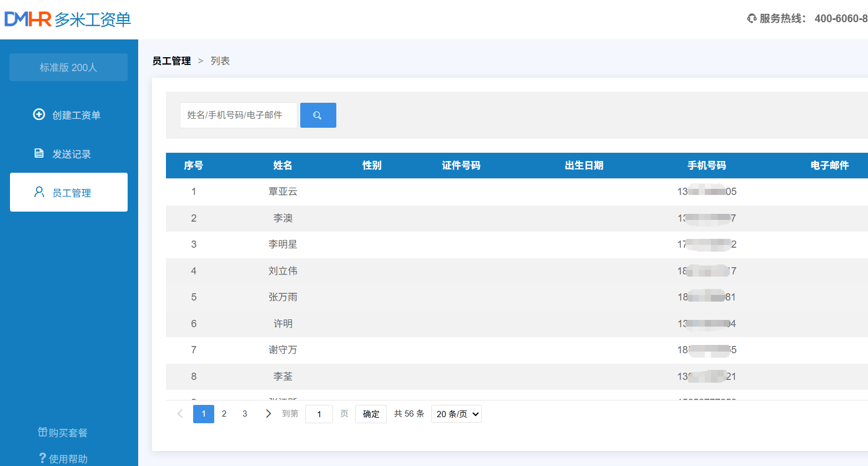Go to the next page arrow
The image size is (868, 466).
[269, 414]
